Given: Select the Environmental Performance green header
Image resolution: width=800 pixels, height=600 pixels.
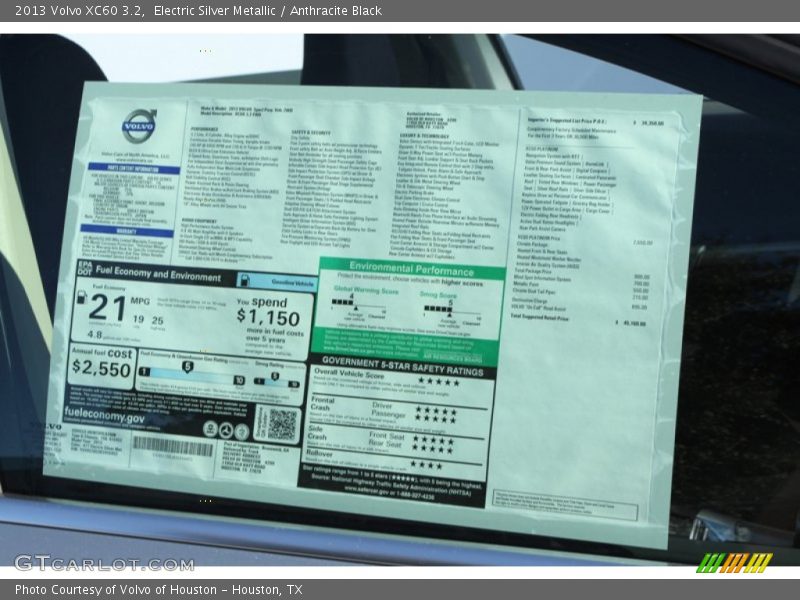Looking at the screenshot, I should click(x=411, y=267).
